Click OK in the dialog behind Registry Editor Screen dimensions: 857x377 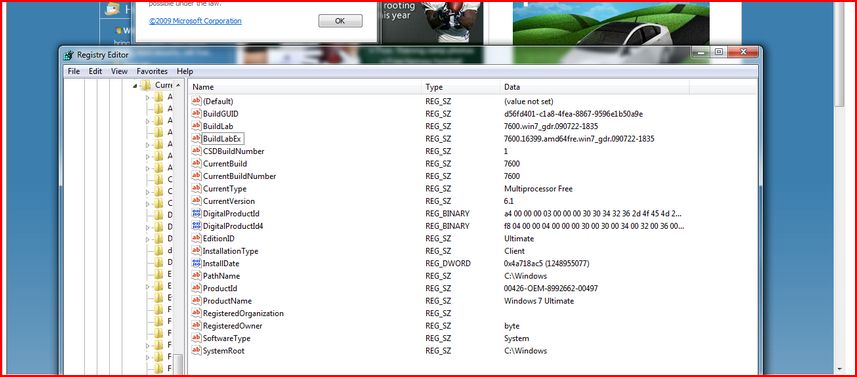point(340,21)
